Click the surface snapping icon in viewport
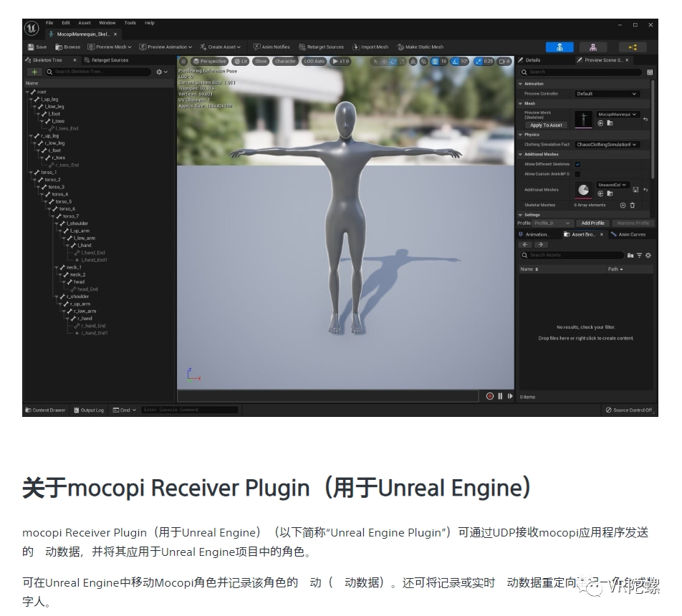Viewport: 682px width, 616px height. [423, 62]
